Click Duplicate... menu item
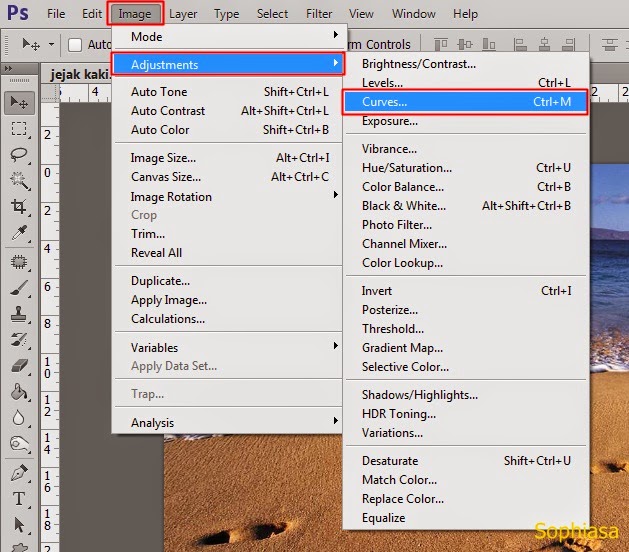The image size is (629, 552). 229,281
